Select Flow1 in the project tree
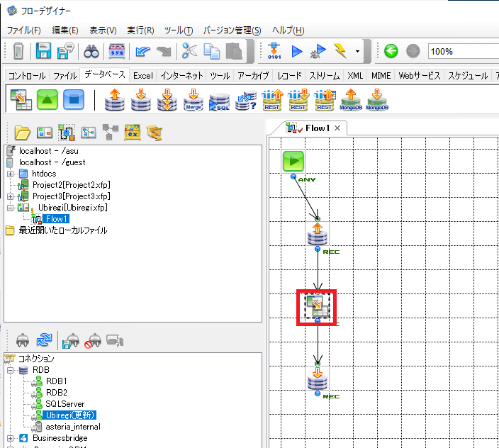 (x=56, y=219)
